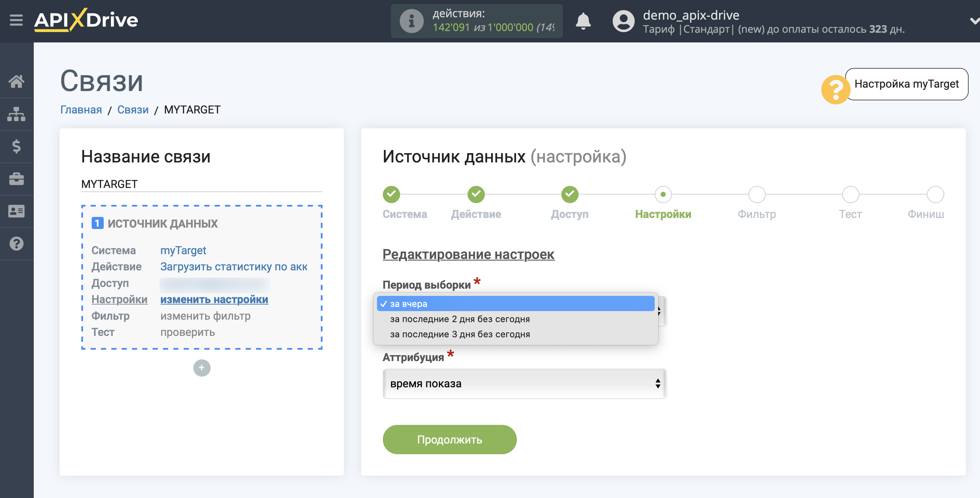The image size is (980, 498).
Task: Edit the MYTARGET connection name field
Action: click(x=202, y=184)
